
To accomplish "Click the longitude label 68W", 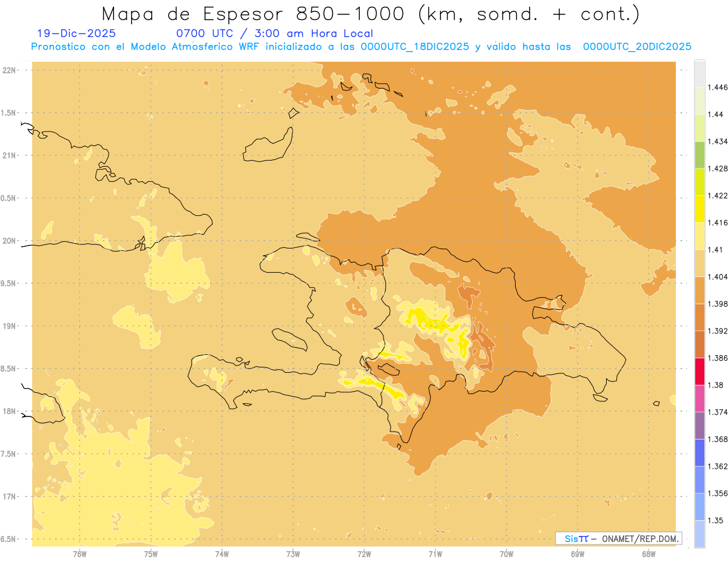I will click(649, 554).
